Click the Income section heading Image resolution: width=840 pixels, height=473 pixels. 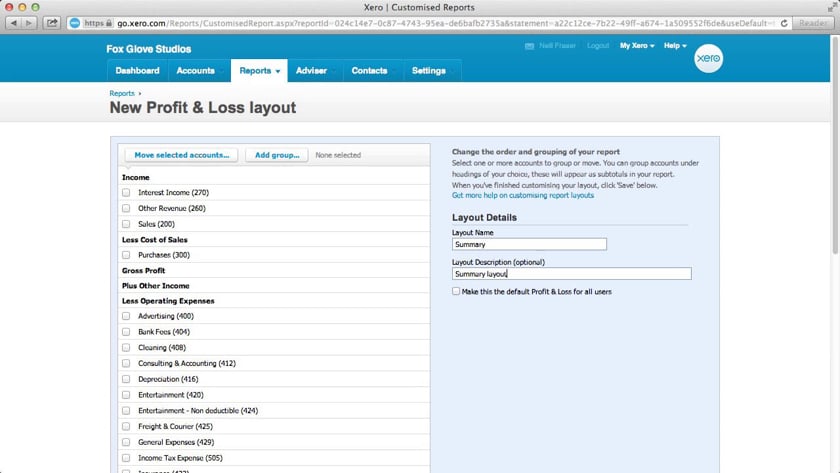[136, 177]
